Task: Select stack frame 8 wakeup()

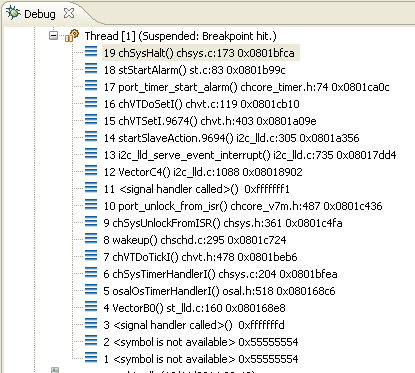Action: tap(195, 240)
